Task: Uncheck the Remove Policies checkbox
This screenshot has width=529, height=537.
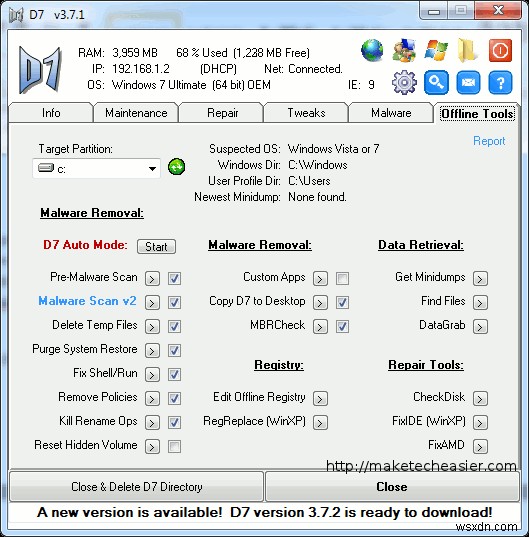Action: 174,398
